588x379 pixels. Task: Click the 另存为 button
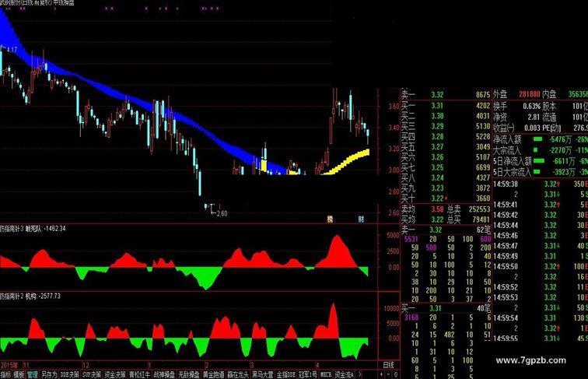click(x=49, y=374)
